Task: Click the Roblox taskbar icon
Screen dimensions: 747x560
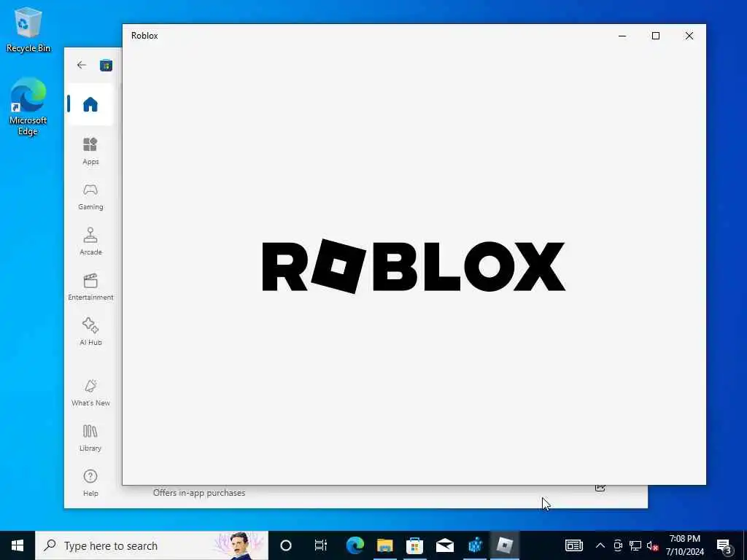Action: tap(505, 545)
